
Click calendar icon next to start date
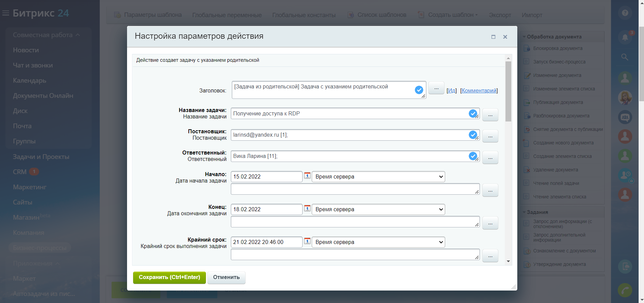pos(307,175)
